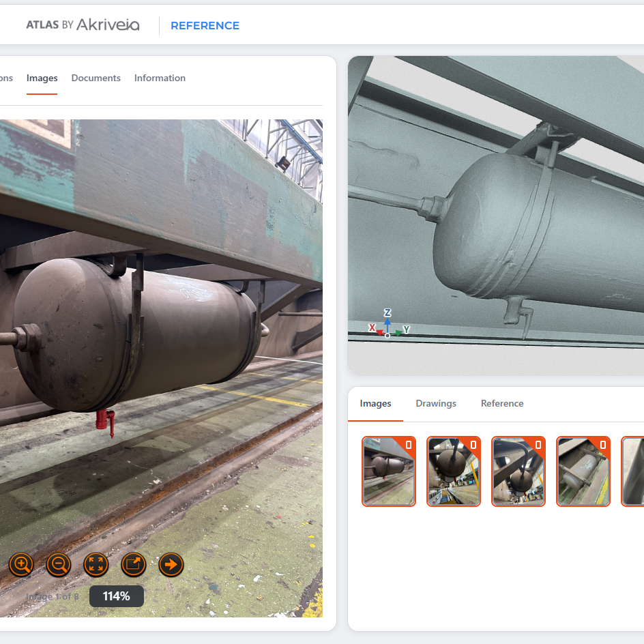Screen dimensions: 644x644
Task: Click the red highlighted drain valve in photo
Action: pos(105,422)
